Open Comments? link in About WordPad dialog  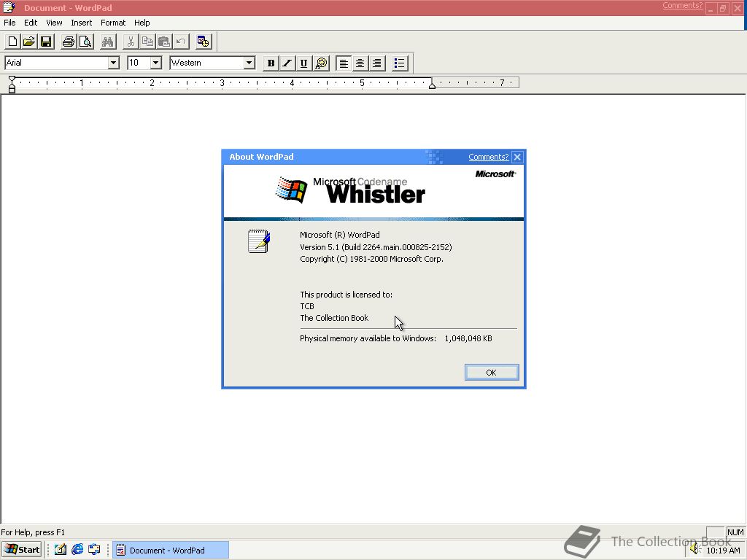[x=488, y=157]
